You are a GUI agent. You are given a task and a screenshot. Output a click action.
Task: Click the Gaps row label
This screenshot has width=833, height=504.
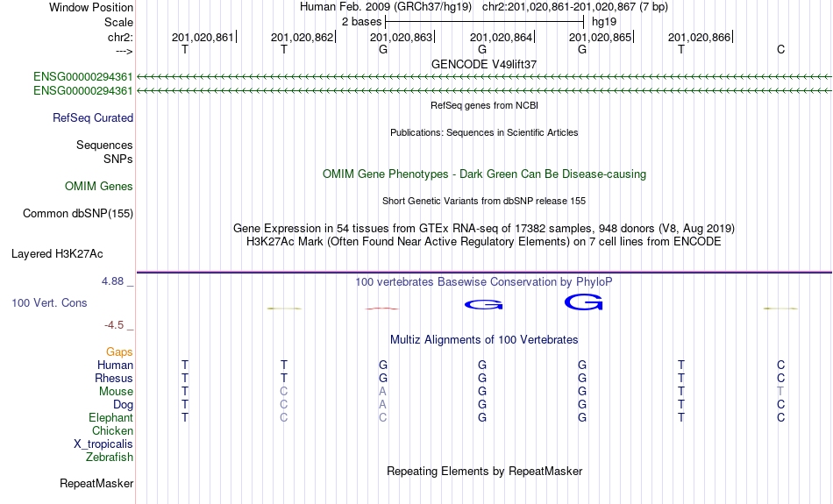pos(119,352)
